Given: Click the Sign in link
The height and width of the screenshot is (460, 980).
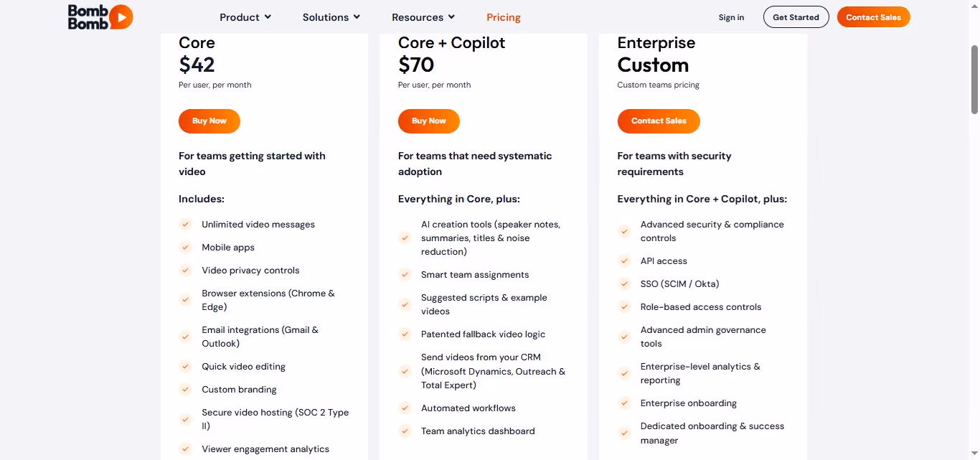Looking at the screenshot, I should [731, 17].
